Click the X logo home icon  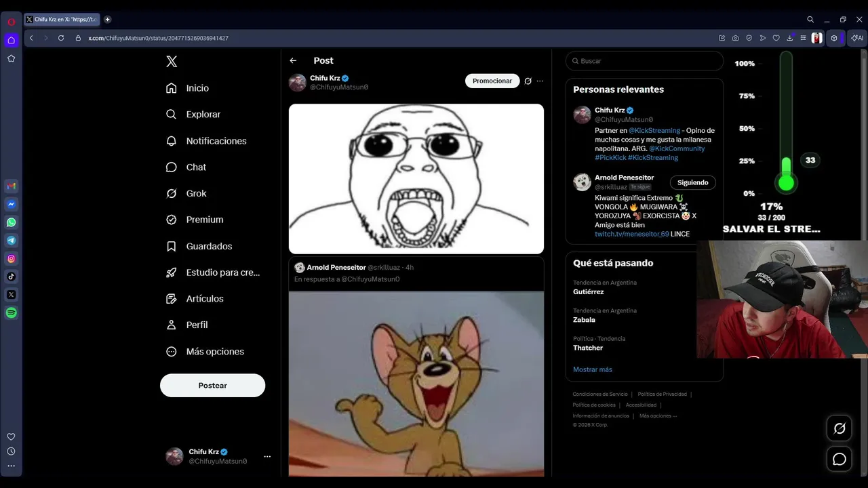(x=172, y=62)
